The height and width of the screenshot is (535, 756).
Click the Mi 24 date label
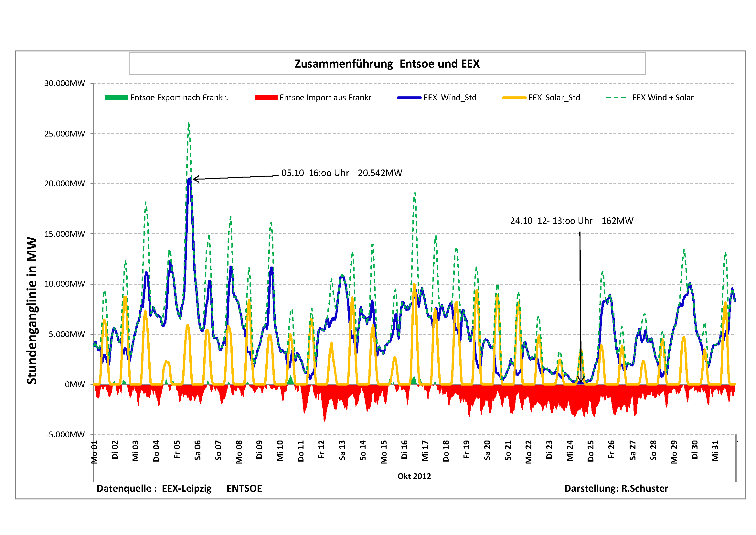pyautogui.click(x=570, y=450)
